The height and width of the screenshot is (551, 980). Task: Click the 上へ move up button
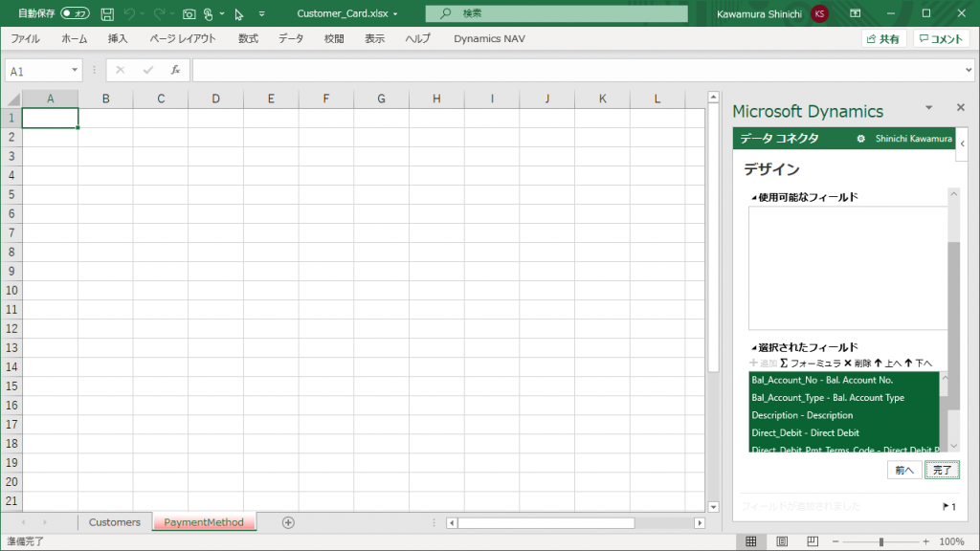pos(887,364)
